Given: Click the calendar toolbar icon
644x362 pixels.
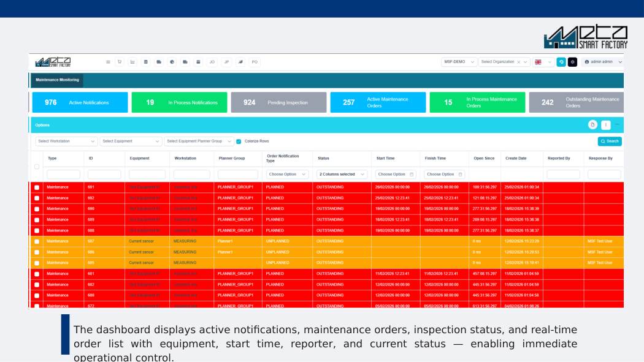Looking at the screenshot, I should (x=198, y=62).
